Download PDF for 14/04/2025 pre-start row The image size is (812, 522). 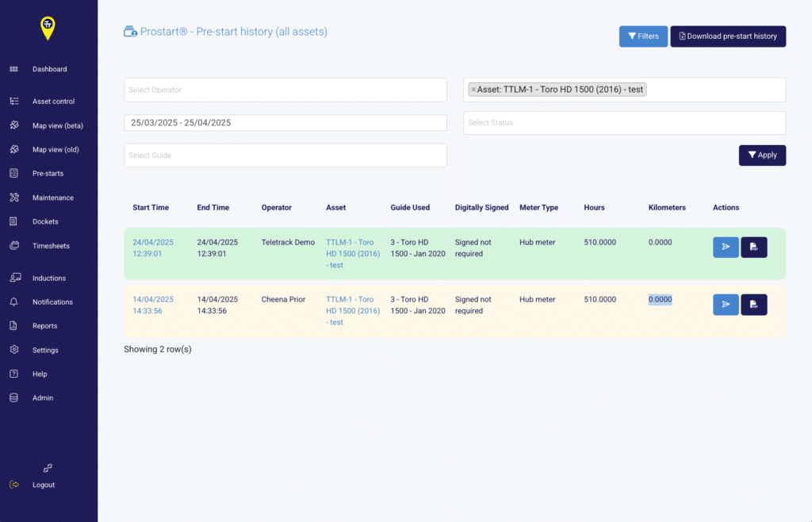(x=753, y=305)
